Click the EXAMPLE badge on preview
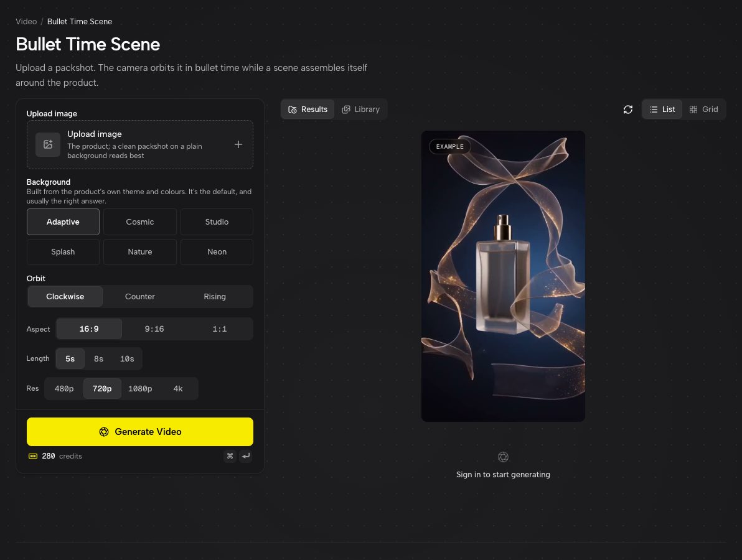This screenshot has width=742, height=560. pos(449,147)
